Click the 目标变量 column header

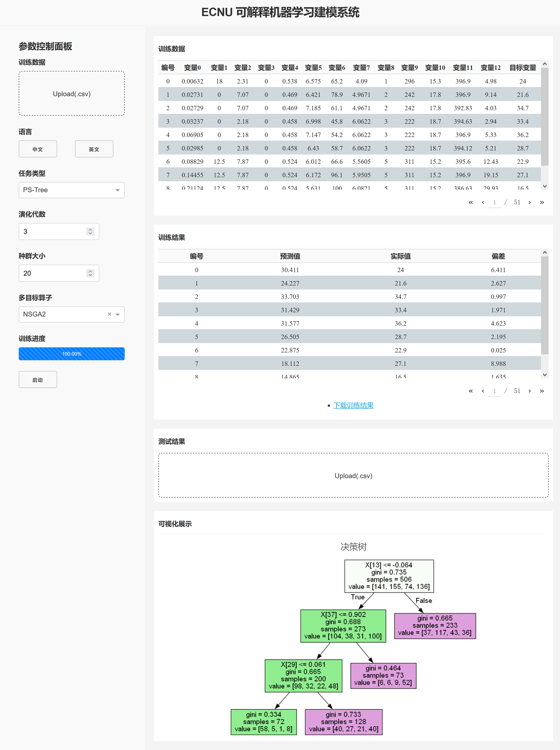point(522,68)
